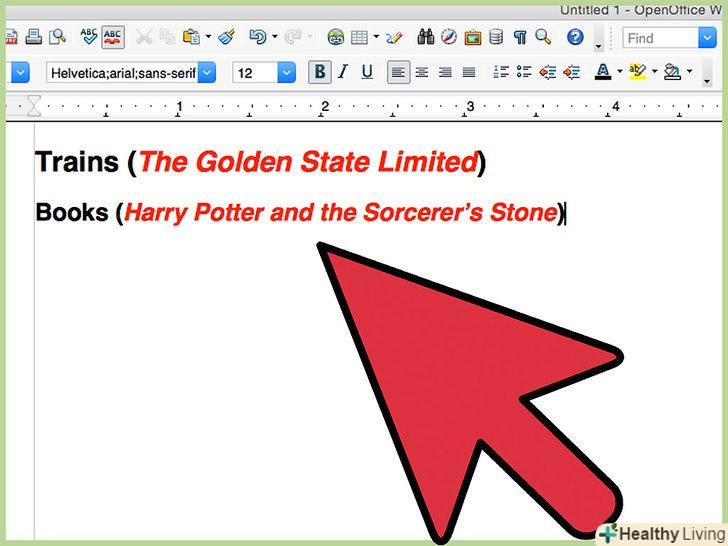Image resolution: width=728 pixels, height=546 pixels.
Task: Click the Undo arrow icon
Action: (258, 36)
